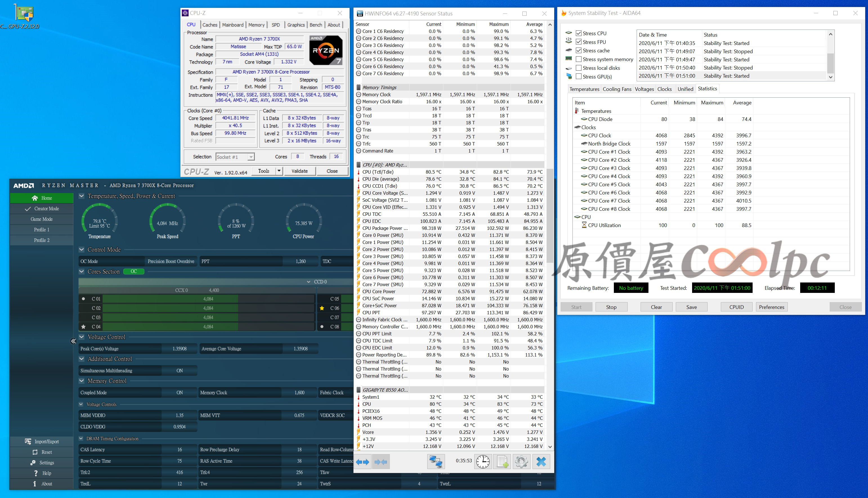868x498 pixels.
Task: Click the Save button in AIDA64
Action: click(692, 307)
